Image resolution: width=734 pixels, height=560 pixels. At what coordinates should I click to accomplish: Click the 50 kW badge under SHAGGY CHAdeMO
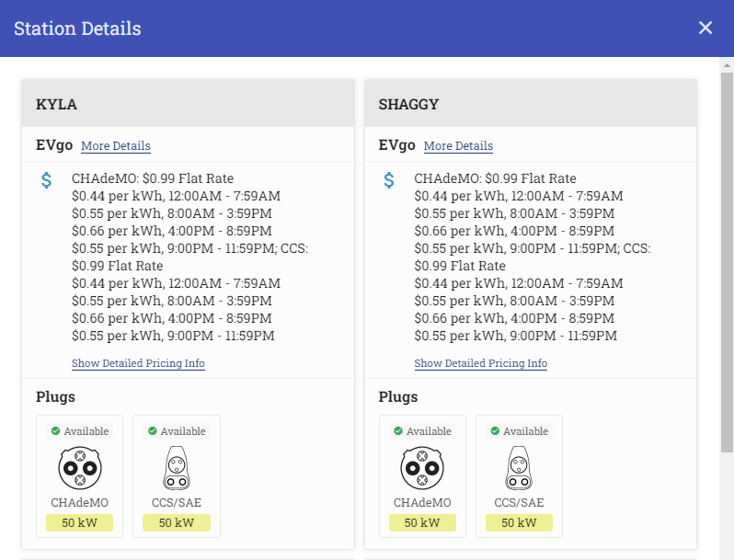(x=422, y=522)
